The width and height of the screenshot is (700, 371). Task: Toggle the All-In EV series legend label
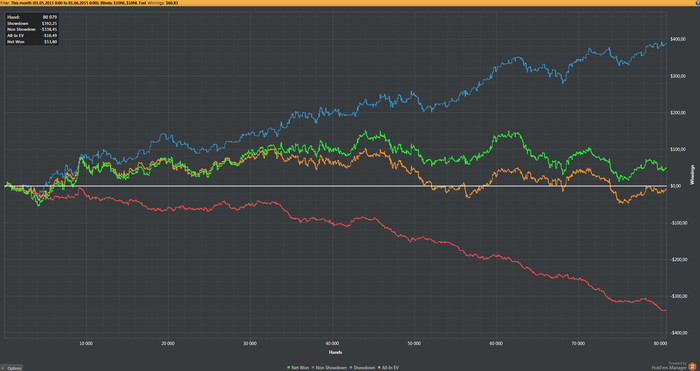point(390,368)
